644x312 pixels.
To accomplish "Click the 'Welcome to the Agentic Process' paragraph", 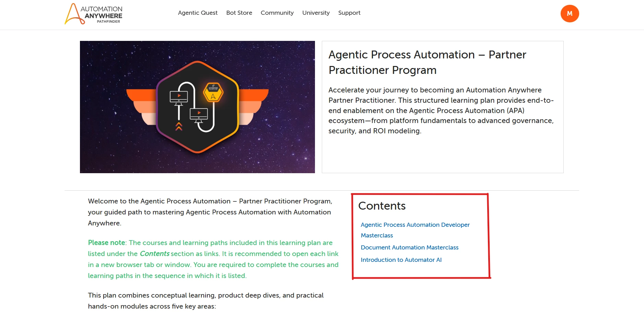I will [210, 212].
